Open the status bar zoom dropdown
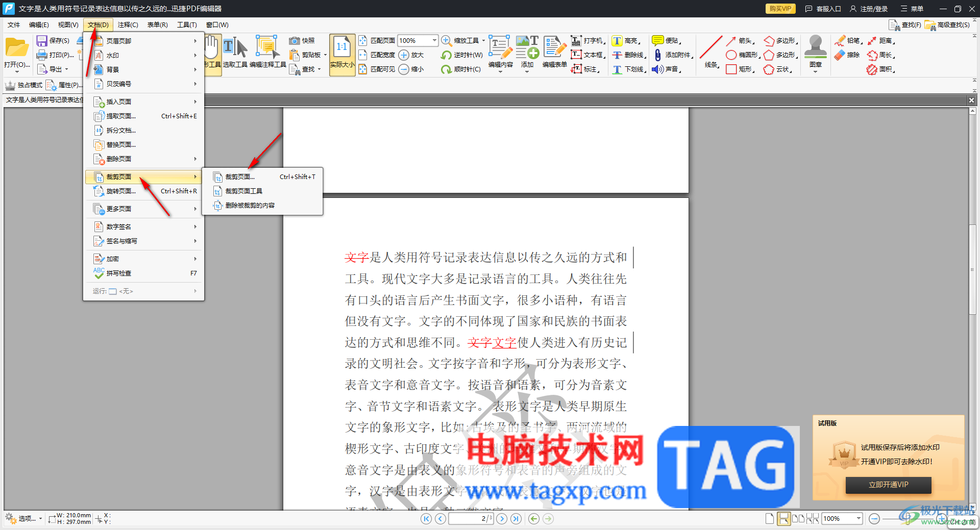980x530 pixels. point(859,519)
